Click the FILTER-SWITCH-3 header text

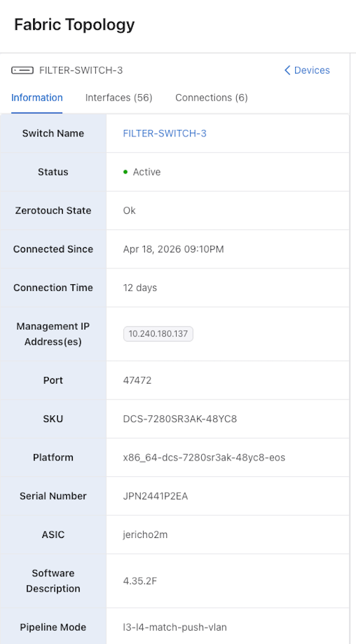click(81, 70)
